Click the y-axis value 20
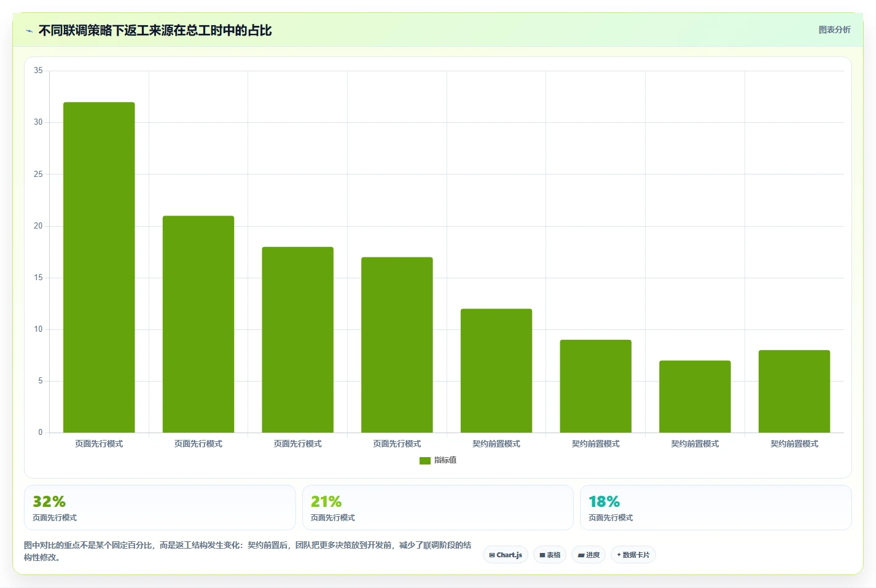The height and width of the screenshot is (588, 876). pos(38,226)
